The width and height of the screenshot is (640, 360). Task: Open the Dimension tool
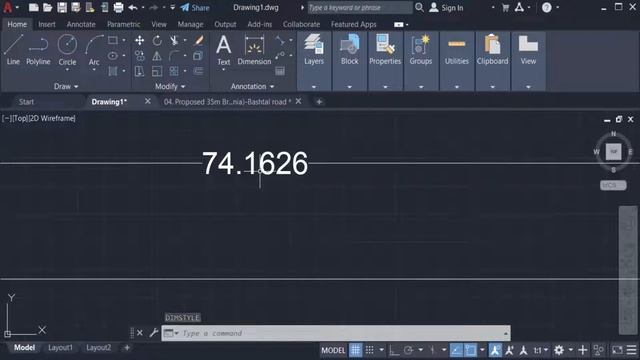pyautogui.click(x=254, y=50)
